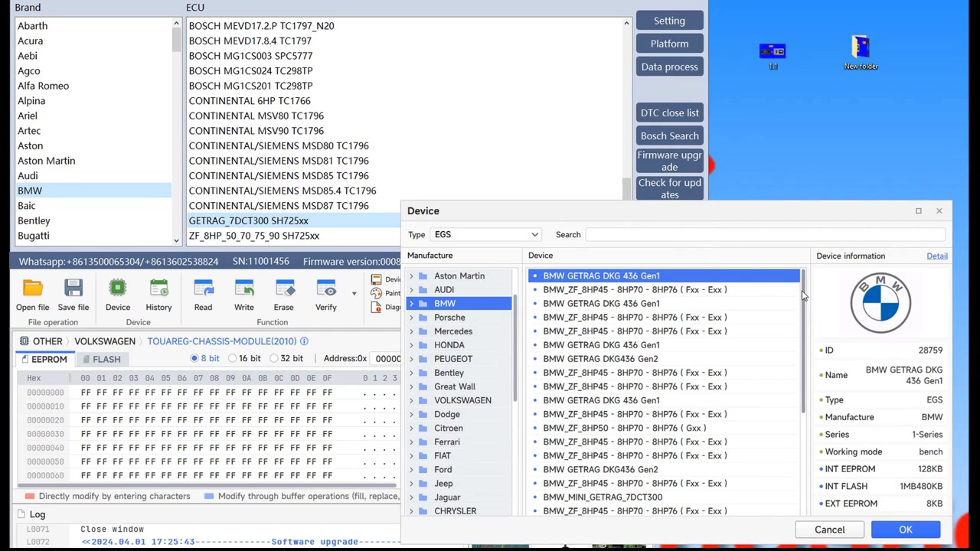
Task: Click the VOLKSWAGEN breadcrumb item
Action: click(105, 341)
